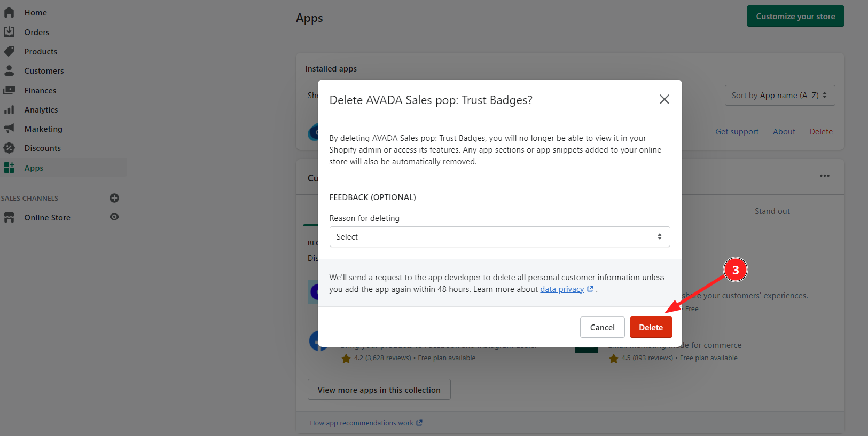Confirm with the red Delete button
The width and height of the screenshot is (868, 436).
651,327
